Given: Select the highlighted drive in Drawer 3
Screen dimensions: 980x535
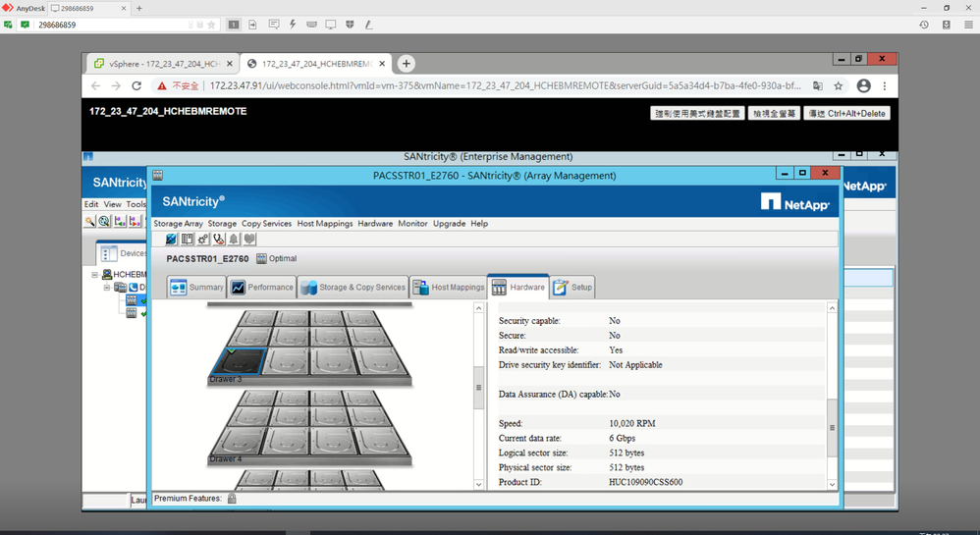Looking at the screenshot, I should (x=238, y=361).
